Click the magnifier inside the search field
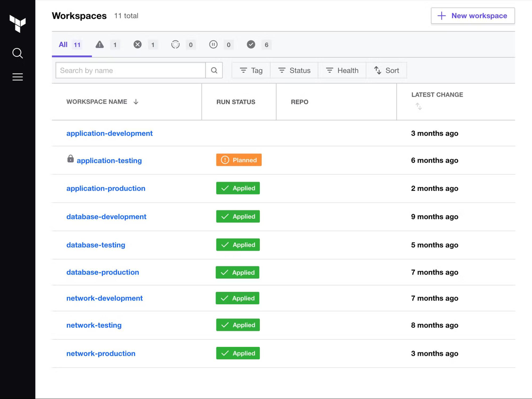Viewport: 532px width, 399px height. click(x=214, y=70)
